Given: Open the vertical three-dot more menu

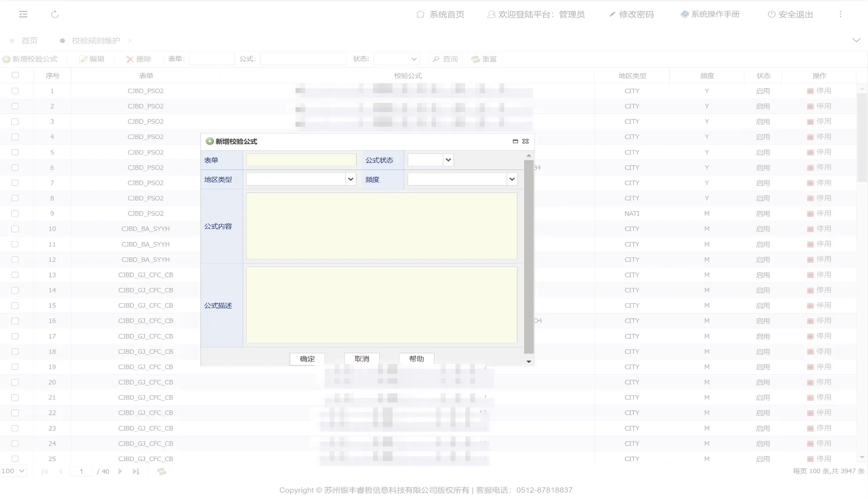Looking at the screenshot, I should (x=840, y=15).
